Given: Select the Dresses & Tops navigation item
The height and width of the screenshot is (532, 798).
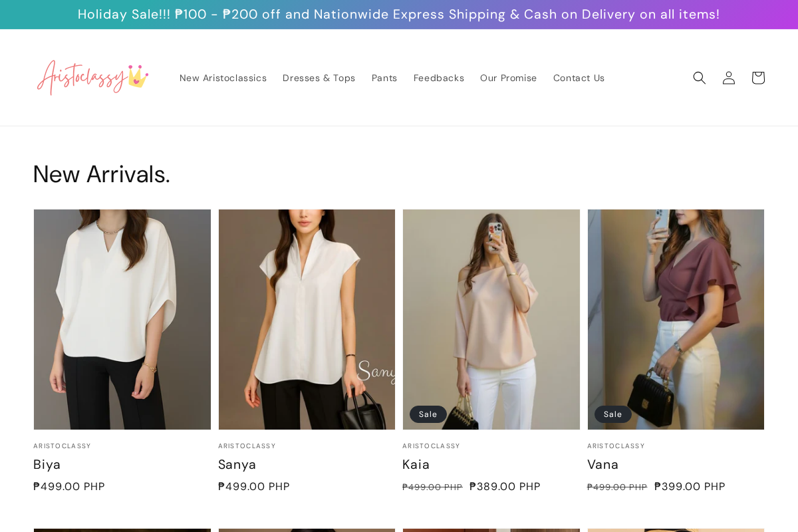Looking at the screenshot, I should (x=319, y=78).
